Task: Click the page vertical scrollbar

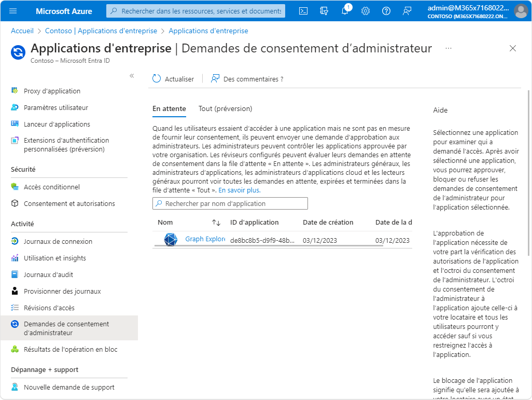Action: coord(528,172)
